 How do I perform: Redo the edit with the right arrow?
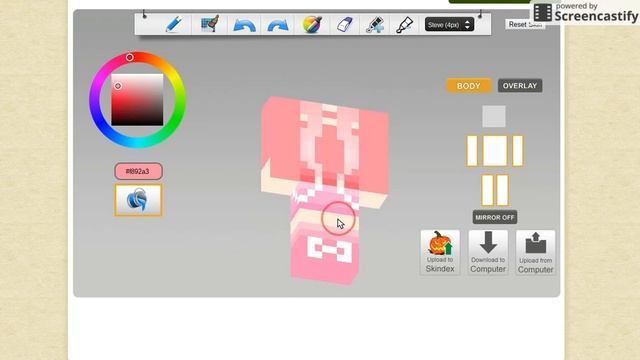pyautogui.click(x=278, y=25)
